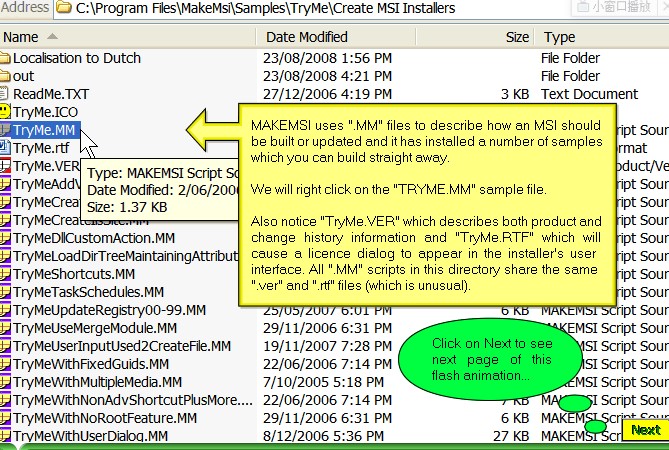Click the TryMe.ICO smiley icon
Screen dimensions: 669x450
pos(5,112)
